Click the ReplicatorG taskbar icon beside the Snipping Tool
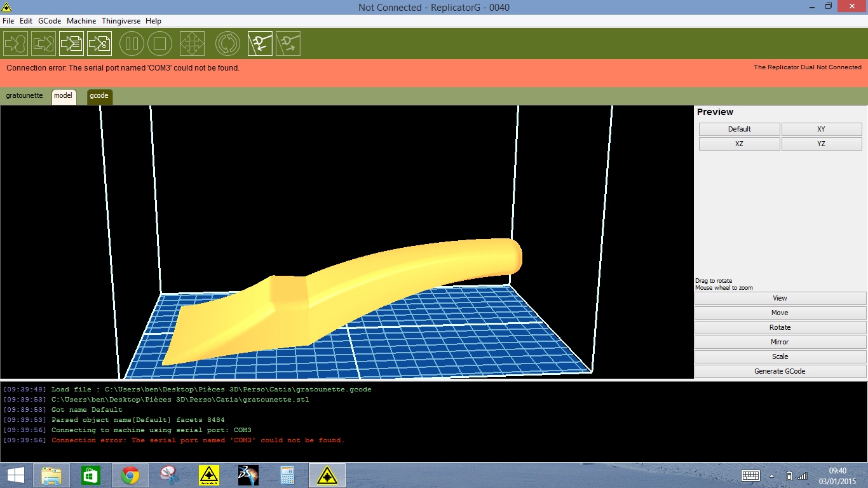 tap(209, 475)
